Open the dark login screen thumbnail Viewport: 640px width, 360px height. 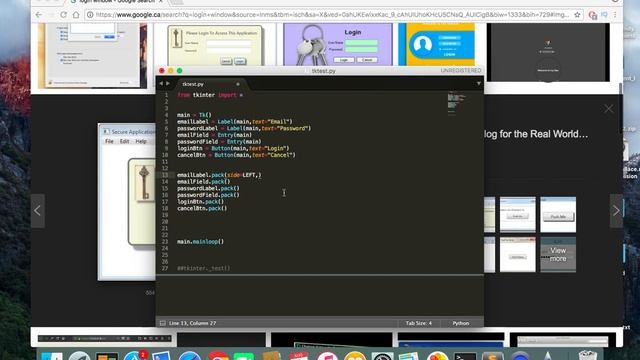(548, 52)
